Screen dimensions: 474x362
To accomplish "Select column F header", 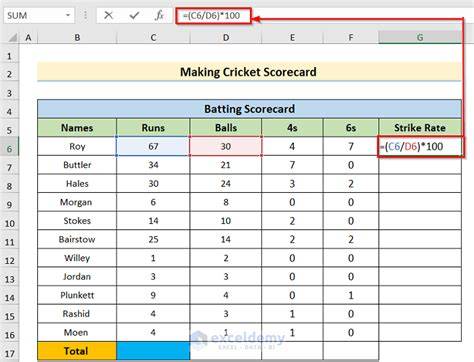I will pyautogui.click(x=351, y=38).
